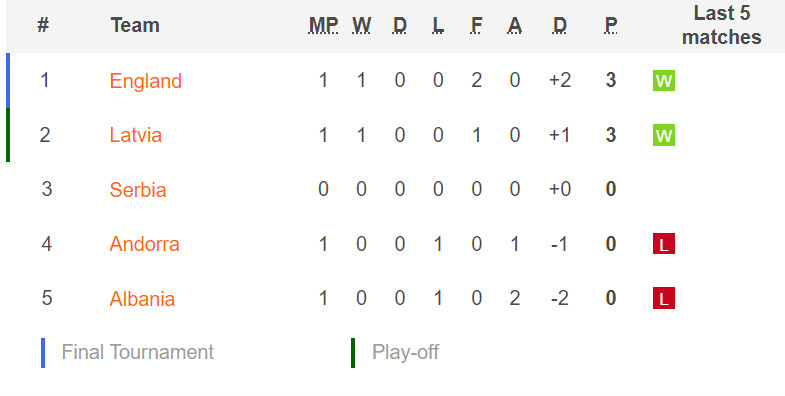Click the Team column header
Viewport: 785px width, 396px height.
(135, 25)
